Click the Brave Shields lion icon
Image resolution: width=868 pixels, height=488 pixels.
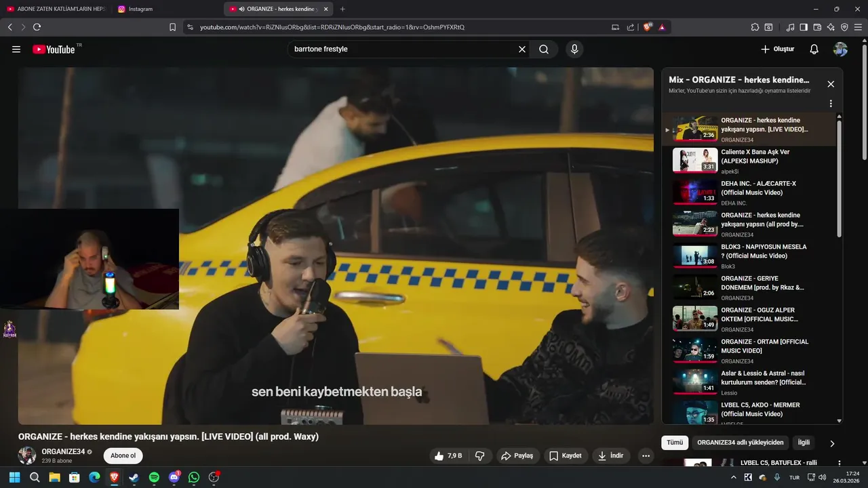point(647,27)
